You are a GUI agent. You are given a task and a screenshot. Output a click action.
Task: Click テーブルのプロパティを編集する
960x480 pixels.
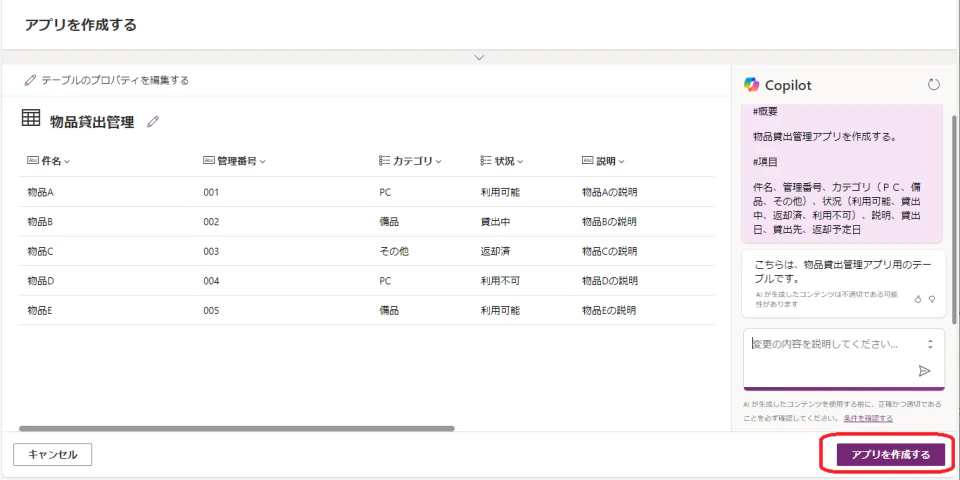pyautogui.click(x=115, y=80)
